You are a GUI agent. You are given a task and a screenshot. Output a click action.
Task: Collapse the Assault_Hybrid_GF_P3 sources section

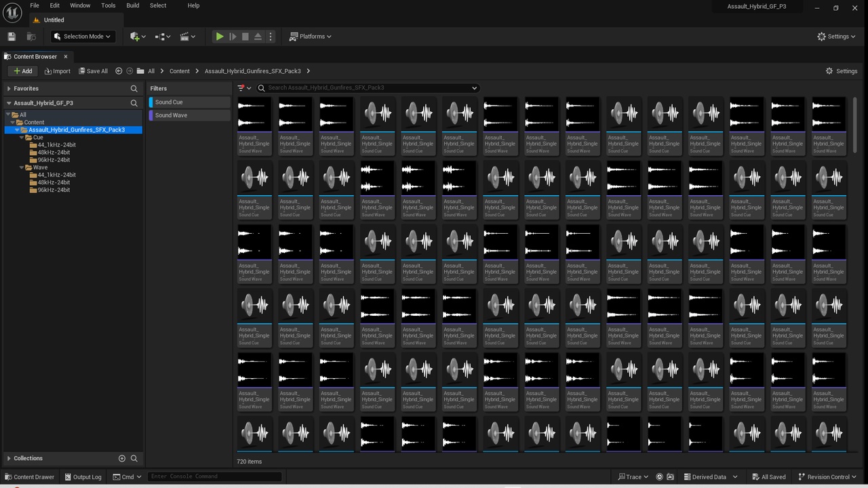(x=9, y=104)
